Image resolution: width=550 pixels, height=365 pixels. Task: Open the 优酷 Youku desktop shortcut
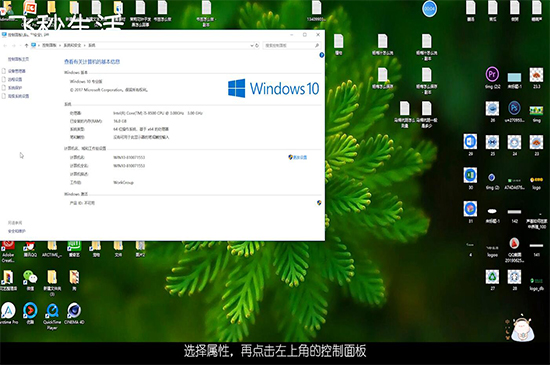[30, 314]
